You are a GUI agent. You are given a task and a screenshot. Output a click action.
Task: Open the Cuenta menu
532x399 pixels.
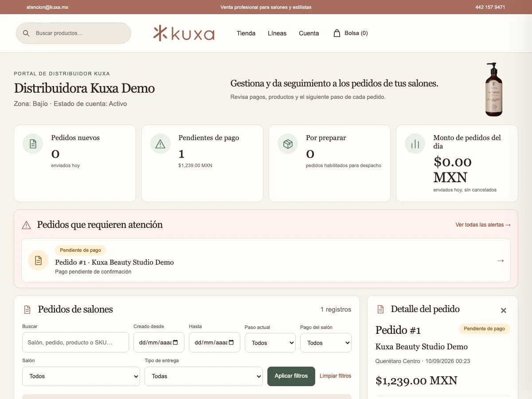(x=309, y=33)
